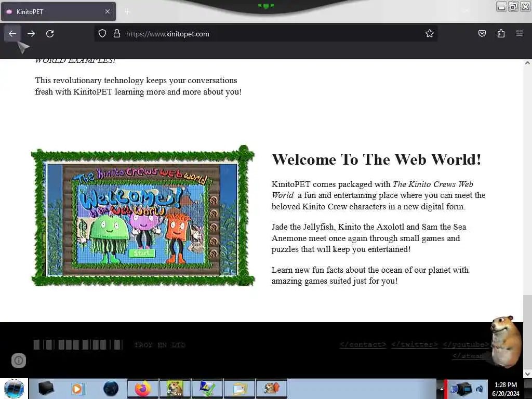
Task: Open the folder window taskbar app
Action: pos(240,389)
